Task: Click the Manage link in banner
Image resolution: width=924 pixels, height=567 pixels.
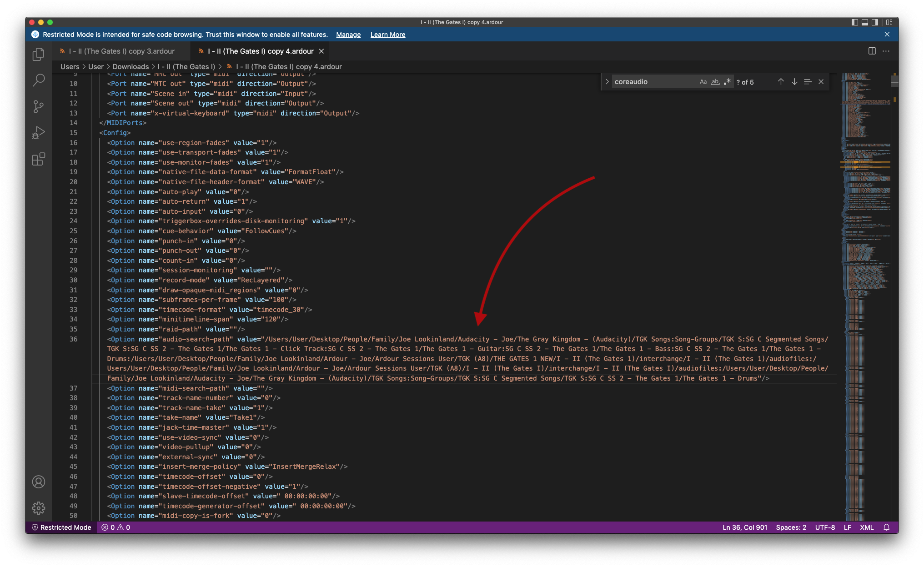Action: [x=348, y=35]
